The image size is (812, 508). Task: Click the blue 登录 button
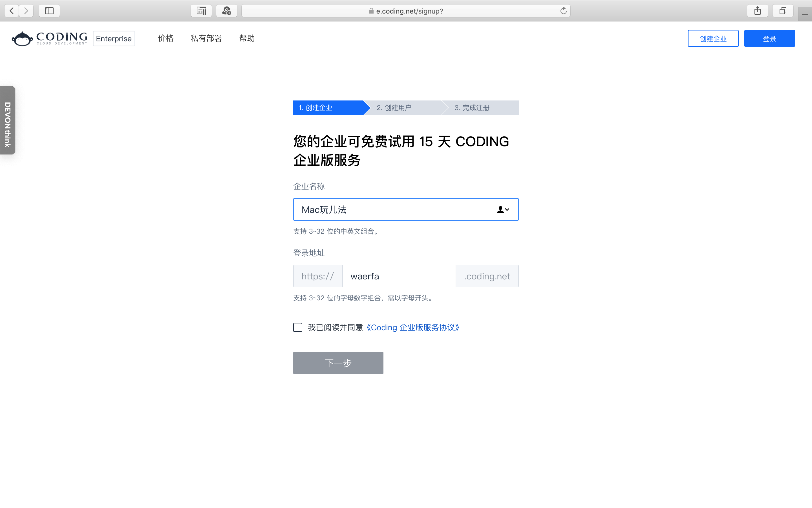tap(769, 38)
